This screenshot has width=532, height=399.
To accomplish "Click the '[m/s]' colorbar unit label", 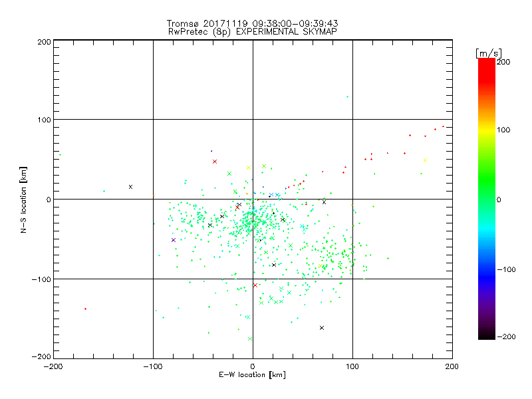I will pyautogui.click(x=488, y=53).
